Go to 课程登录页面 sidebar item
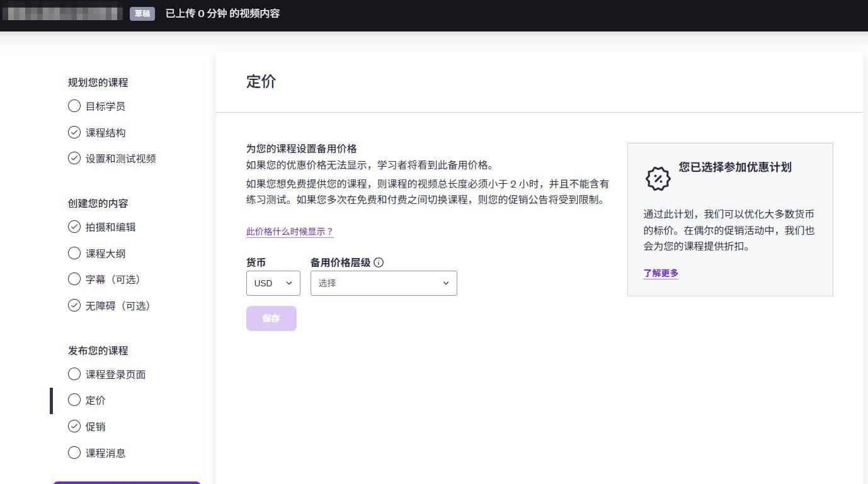Viewport: 868px width, 484px height. click(115, 374)
